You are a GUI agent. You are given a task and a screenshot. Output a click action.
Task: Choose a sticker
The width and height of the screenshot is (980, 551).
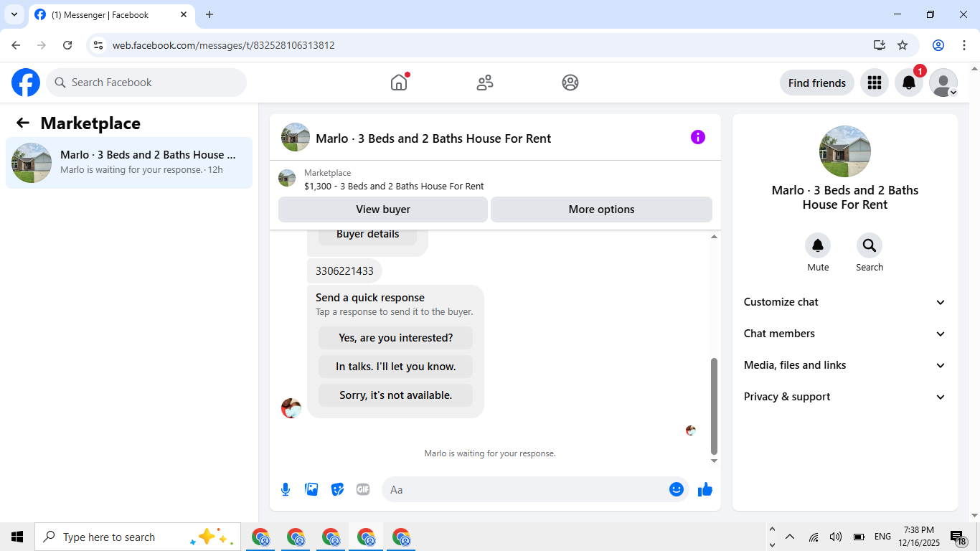pyautogui.click(x=337, y=489)
